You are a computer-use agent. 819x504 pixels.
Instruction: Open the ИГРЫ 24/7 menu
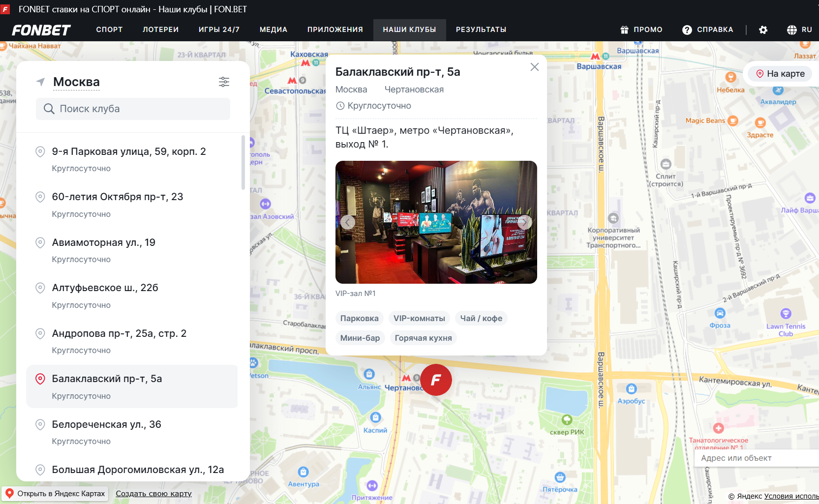[219, 30]
